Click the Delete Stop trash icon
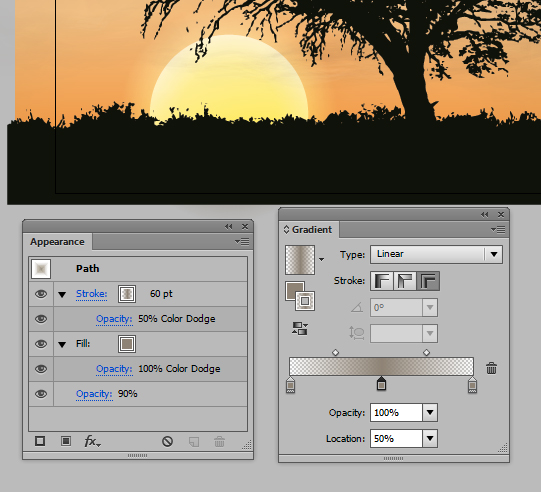This screenshot has height=492, width=541. pyautogui.click(x=491, y=368)
